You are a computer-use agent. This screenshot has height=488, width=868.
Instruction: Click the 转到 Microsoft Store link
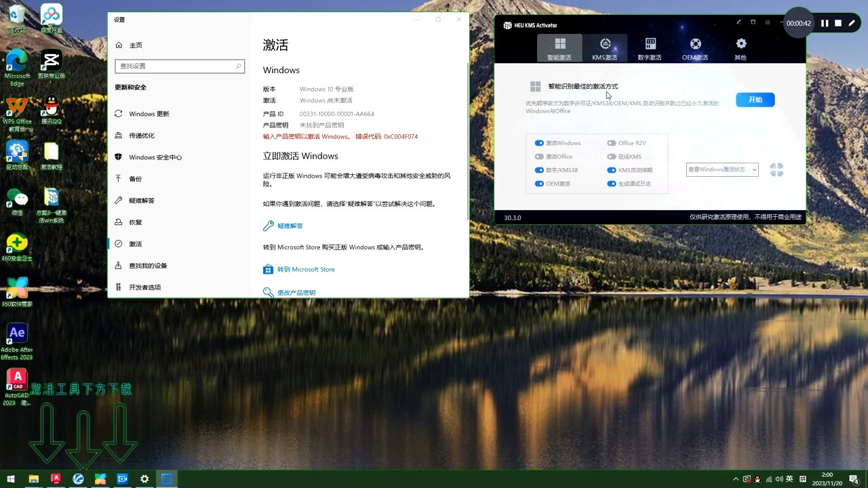coord(299,269)
